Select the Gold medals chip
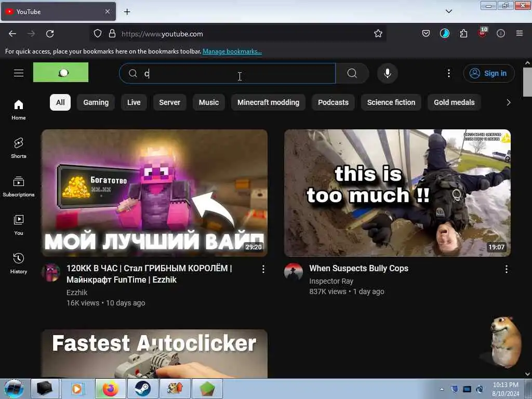Viewport: 532px width, 399px height. click(x=454, y=102)
